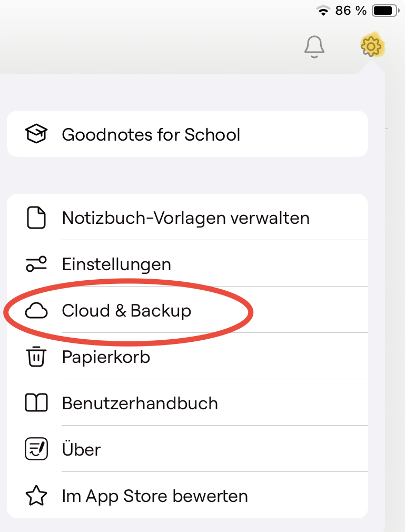
Task: Open the Papierkorb entry
Action: click(106, 357)
